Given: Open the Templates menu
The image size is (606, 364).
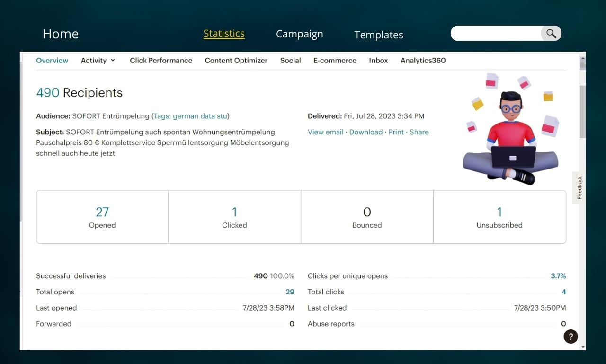Looking at the screenshot, I should coord(379,35).
